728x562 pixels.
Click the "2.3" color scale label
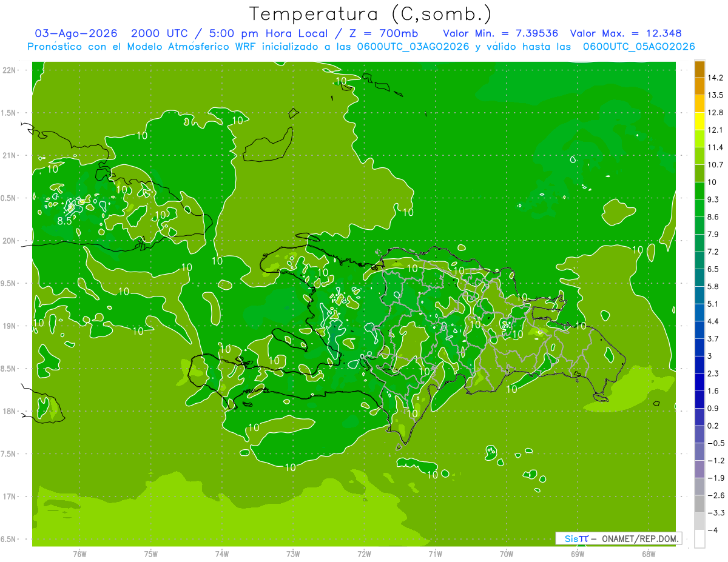[x=713, y=373]
